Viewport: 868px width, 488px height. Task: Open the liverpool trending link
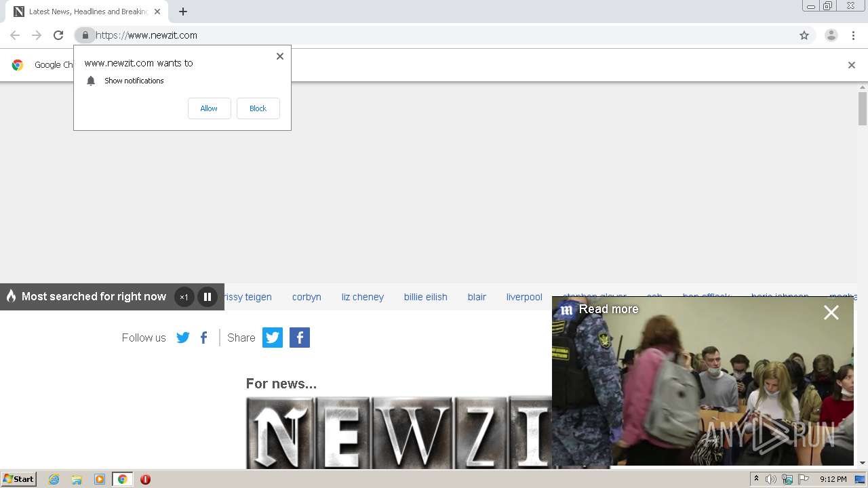tap(524, 297)
